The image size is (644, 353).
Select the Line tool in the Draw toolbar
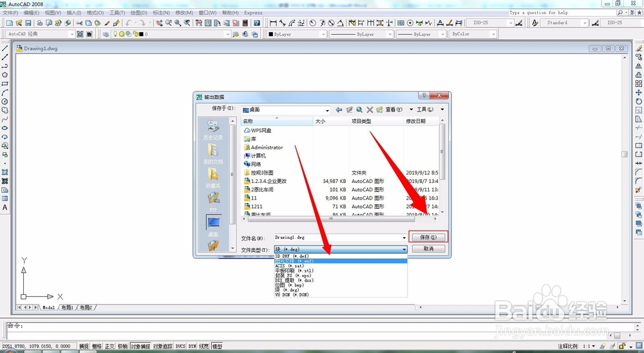click(5, 48)
